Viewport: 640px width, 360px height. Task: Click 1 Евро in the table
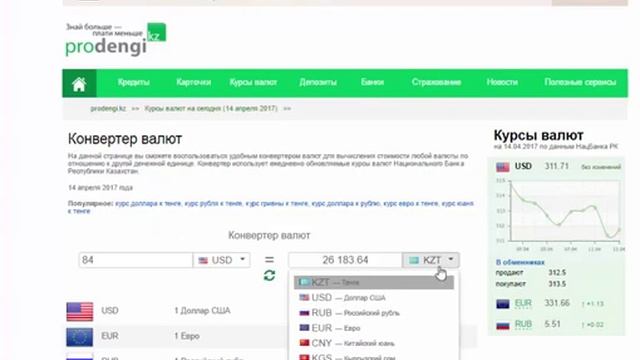click(x=187, y=336)
